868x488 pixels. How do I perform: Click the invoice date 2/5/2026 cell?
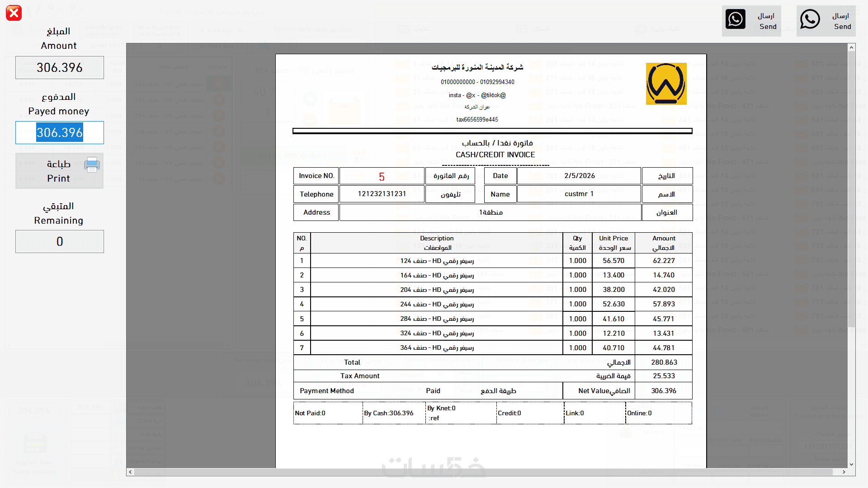[579, 176]
